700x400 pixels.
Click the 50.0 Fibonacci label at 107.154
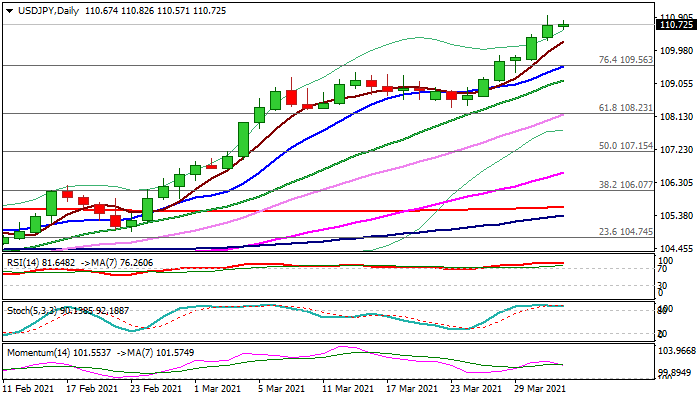click(x=625, y=146)
